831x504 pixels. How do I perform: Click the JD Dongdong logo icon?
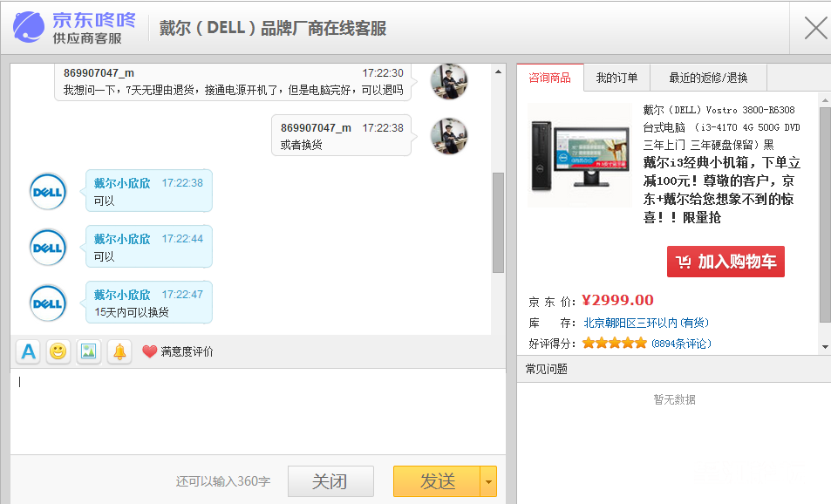(x=29, y=26)
